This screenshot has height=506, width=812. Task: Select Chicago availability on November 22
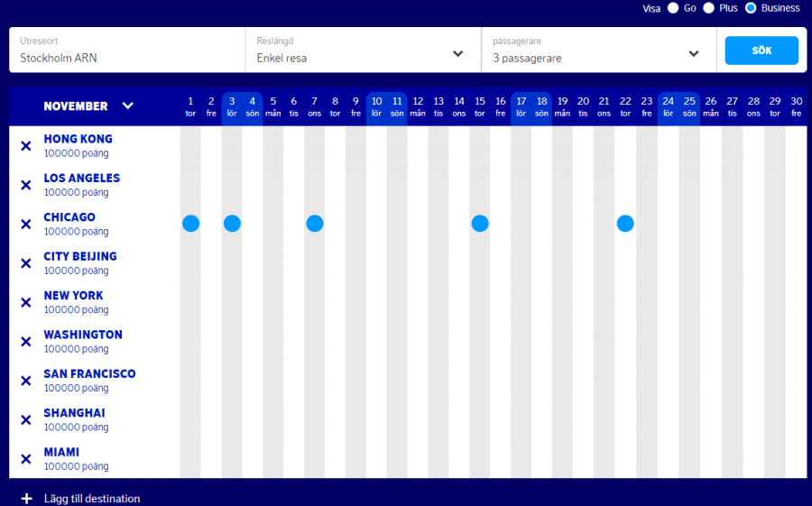pyautogui.click(x=625, y=224)
